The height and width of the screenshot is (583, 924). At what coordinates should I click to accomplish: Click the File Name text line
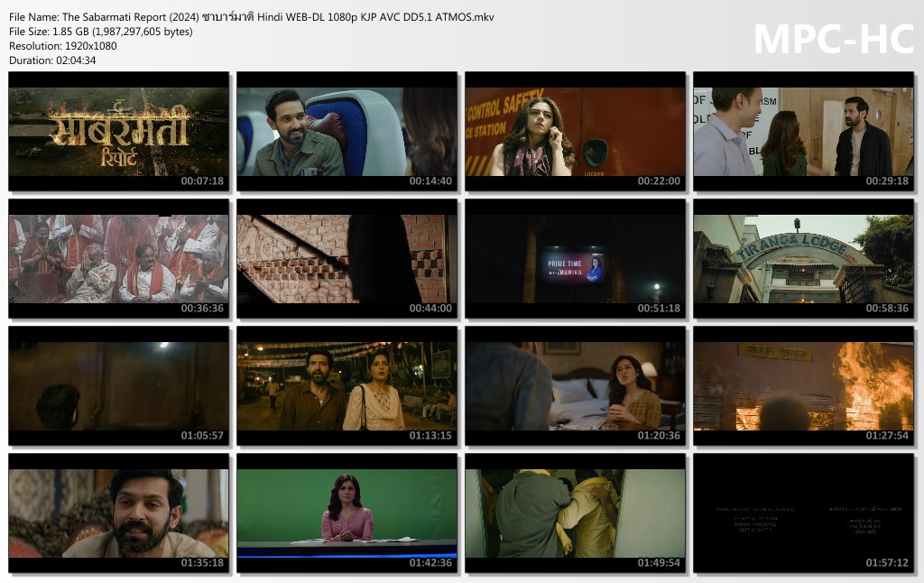252,17
